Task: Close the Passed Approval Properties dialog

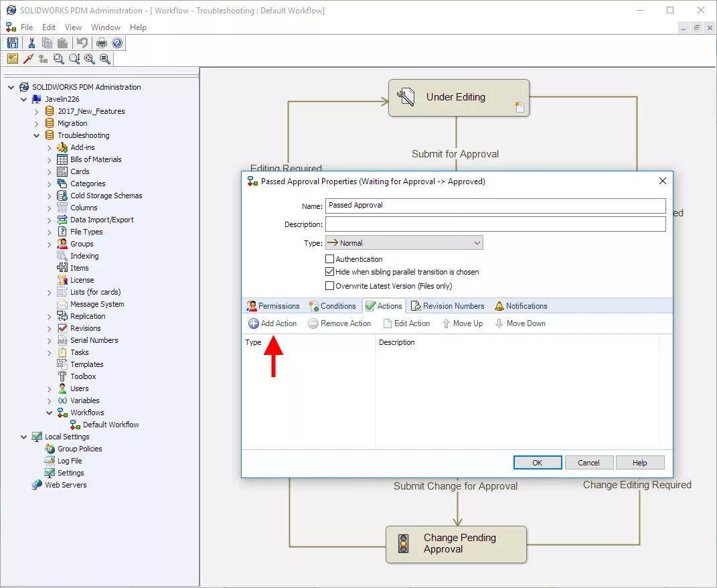Action: (x=663, y=181)
